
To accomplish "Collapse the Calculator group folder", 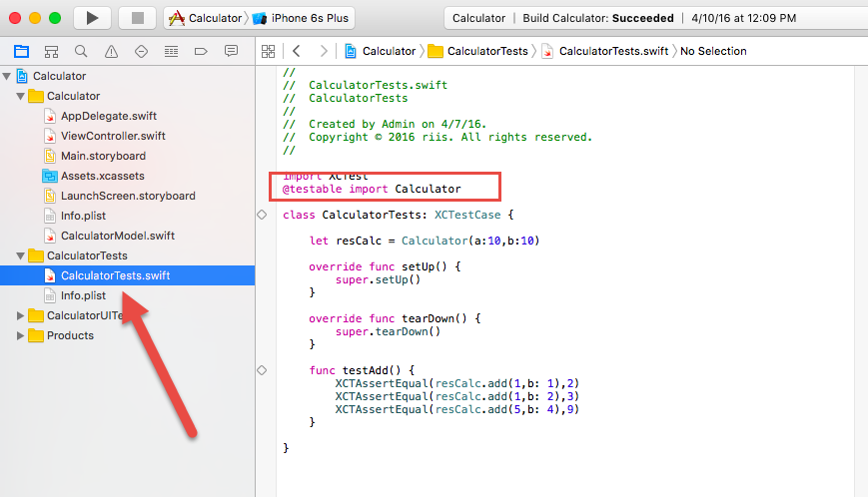I will pyautogui.click(x=21, y=96).
